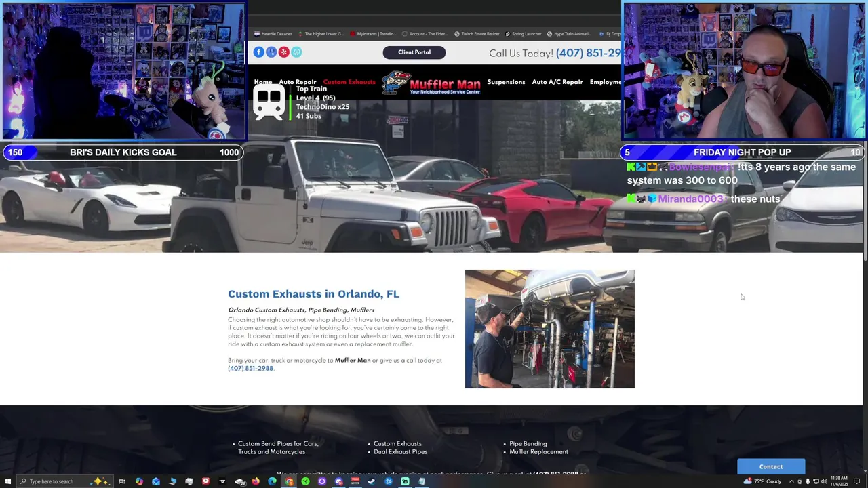Image resolution: width=868 pixels, height=488 pixels.
Task: Open the Yelp social icon
Action: pos(284,52)
